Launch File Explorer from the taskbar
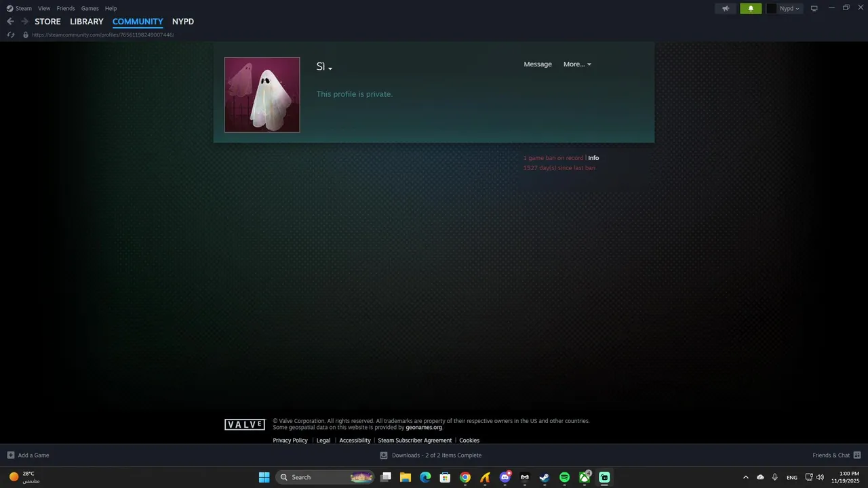 tap(406, 477)
